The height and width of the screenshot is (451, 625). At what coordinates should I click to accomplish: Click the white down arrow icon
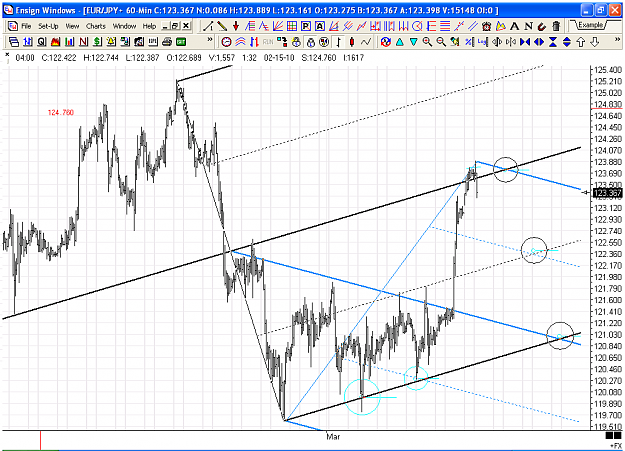pyautogui.click(x=595, y=41)
